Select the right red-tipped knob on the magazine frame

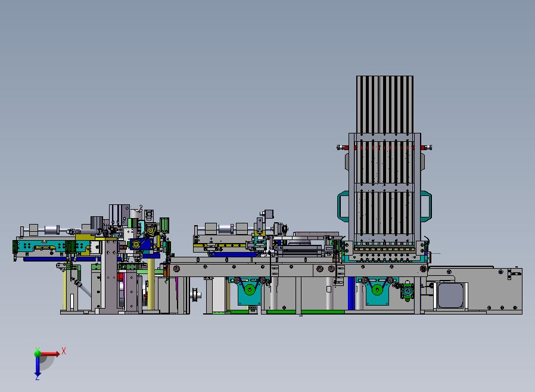point(427,147)
